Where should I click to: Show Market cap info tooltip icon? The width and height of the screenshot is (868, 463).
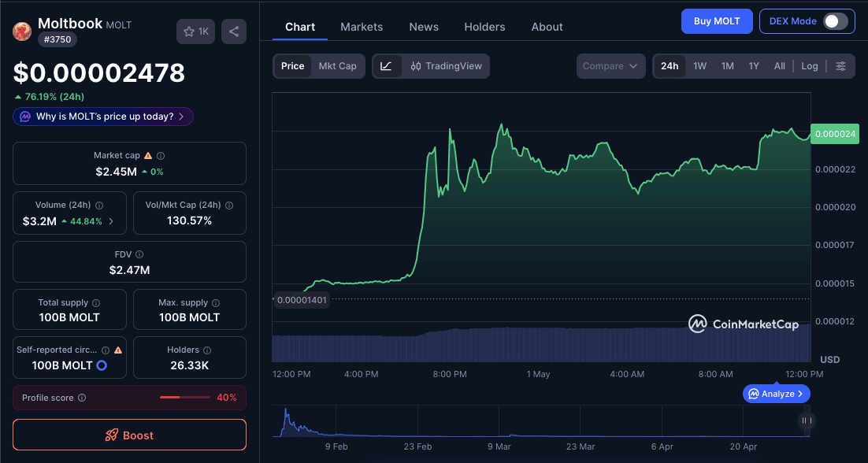pos(161,156)
